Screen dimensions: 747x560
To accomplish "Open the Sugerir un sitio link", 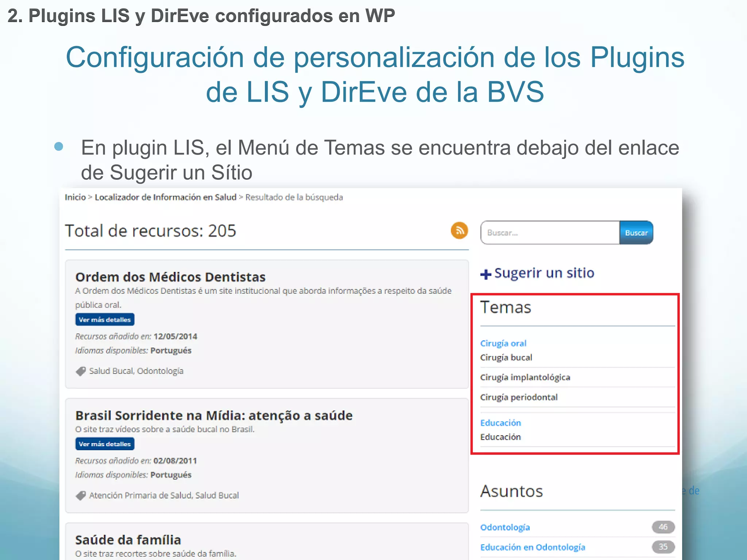I will pyautogui.click(x=544, y=273).
